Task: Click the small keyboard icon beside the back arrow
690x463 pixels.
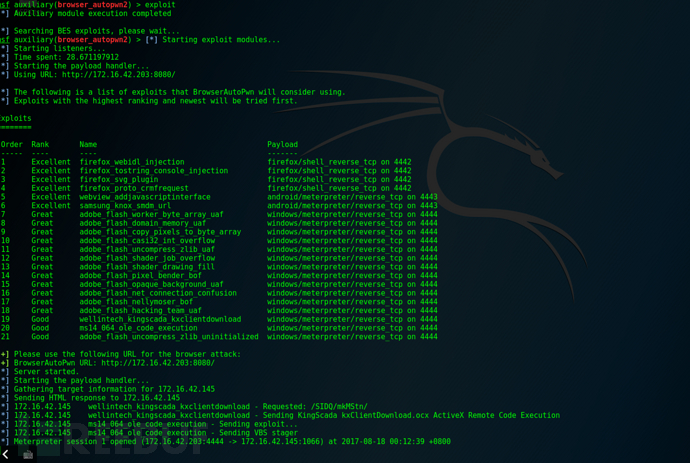Action: [28, 455]
